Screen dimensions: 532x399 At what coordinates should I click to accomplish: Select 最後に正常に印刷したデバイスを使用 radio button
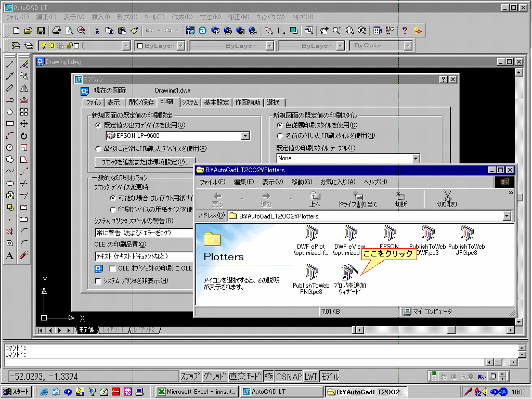pos(98,149)
